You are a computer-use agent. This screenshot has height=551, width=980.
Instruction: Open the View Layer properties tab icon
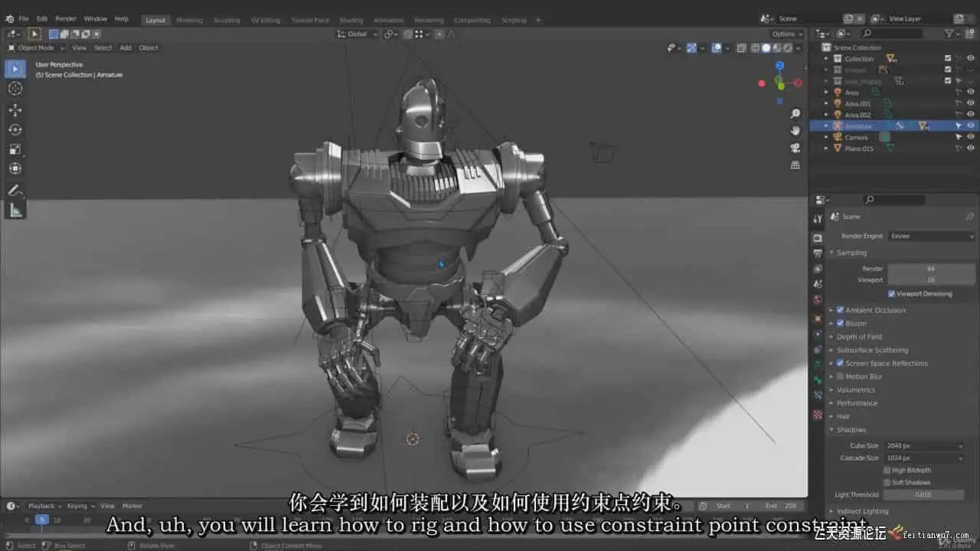818,269
